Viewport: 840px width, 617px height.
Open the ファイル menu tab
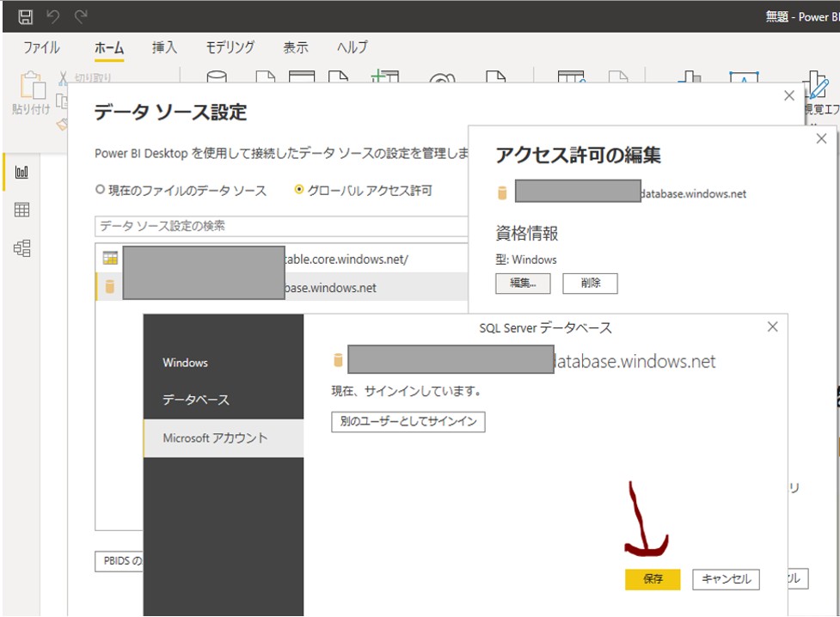tap(41, 48)
